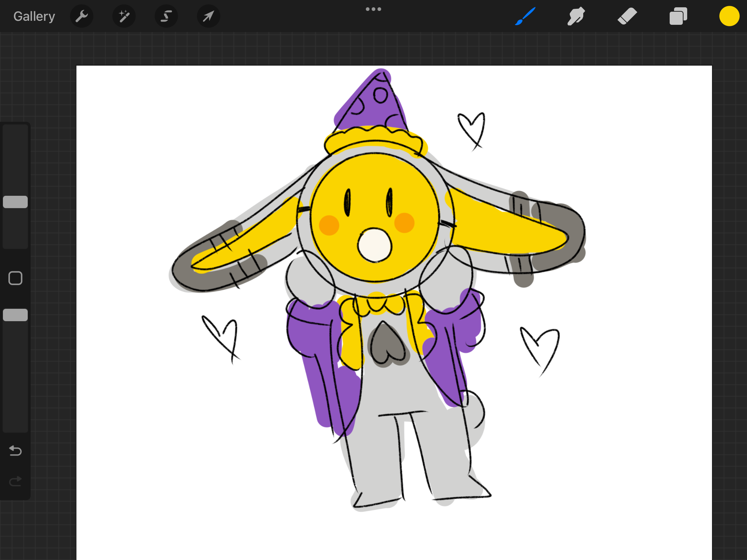Redo the last undone action
The image size is (747, 560).
pyautogui.click(x=15, y=482)
